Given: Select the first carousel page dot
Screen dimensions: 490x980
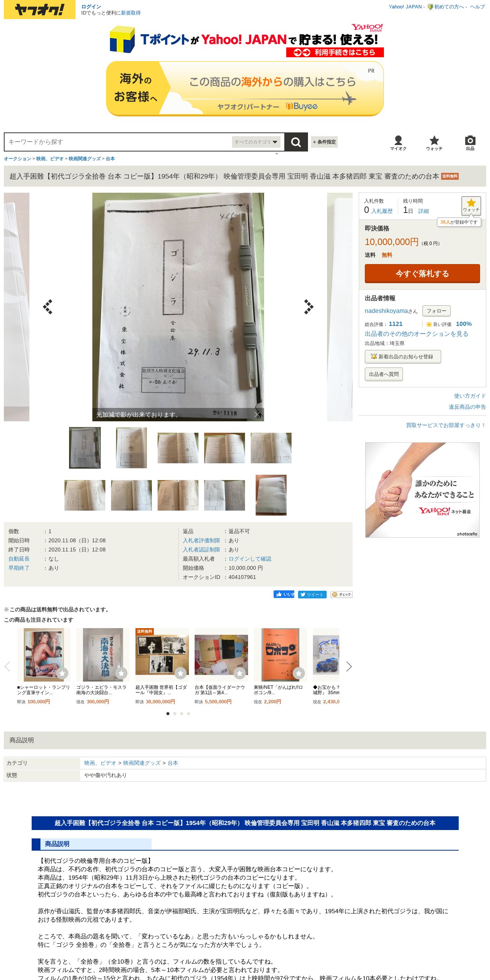Looking at the screenshot, I should tap(168, 713).
